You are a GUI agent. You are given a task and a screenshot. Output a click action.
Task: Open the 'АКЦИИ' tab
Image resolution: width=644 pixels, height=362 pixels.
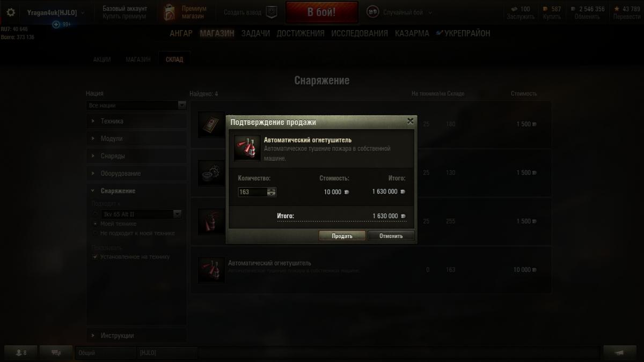pos(102,60)
